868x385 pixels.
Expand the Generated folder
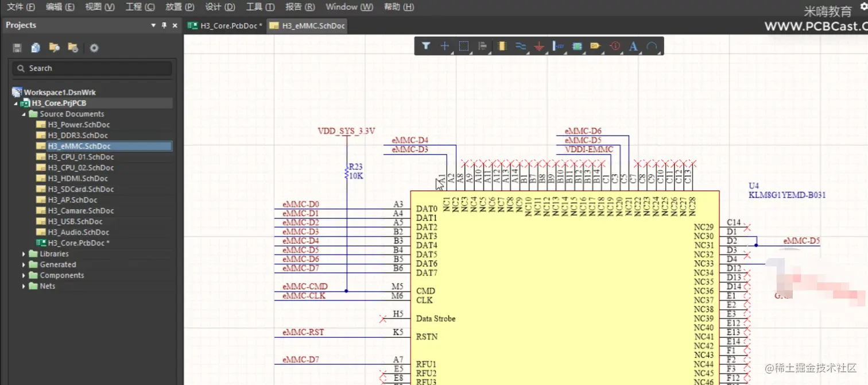tap(24, 264)
